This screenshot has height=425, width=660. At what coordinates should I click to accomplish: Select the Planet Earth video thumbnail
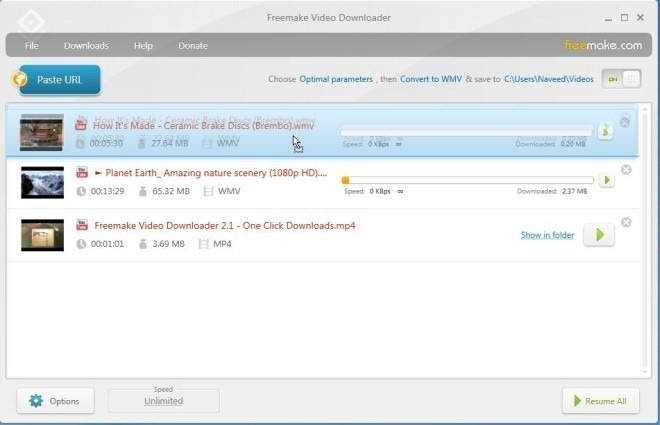[43, 182]
